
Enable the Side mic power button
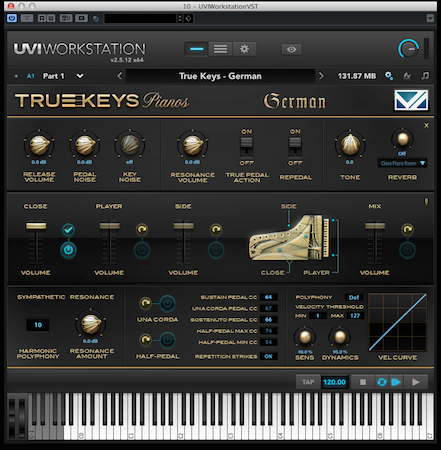216,250
